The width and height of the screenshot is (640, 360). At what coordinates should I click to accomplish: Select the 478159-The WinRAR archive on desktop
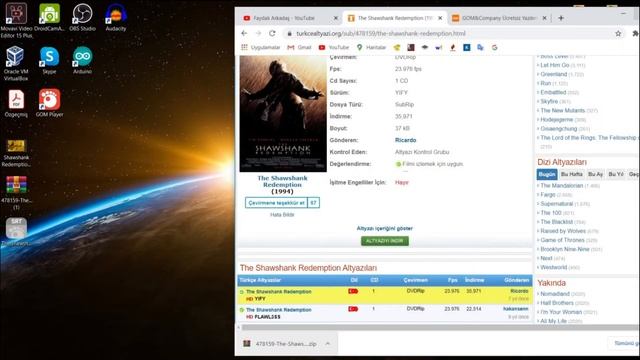tap(16, 193)
